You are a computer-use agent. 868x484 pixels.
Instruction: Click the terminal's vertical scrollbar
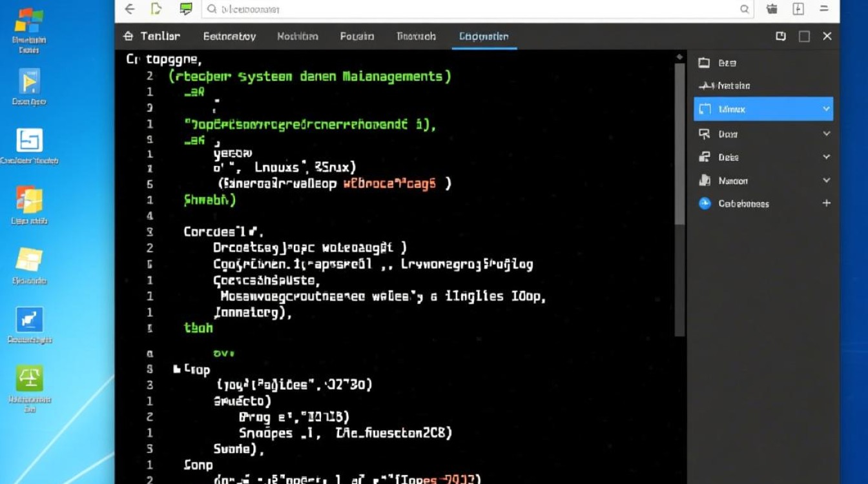[679, 194]
